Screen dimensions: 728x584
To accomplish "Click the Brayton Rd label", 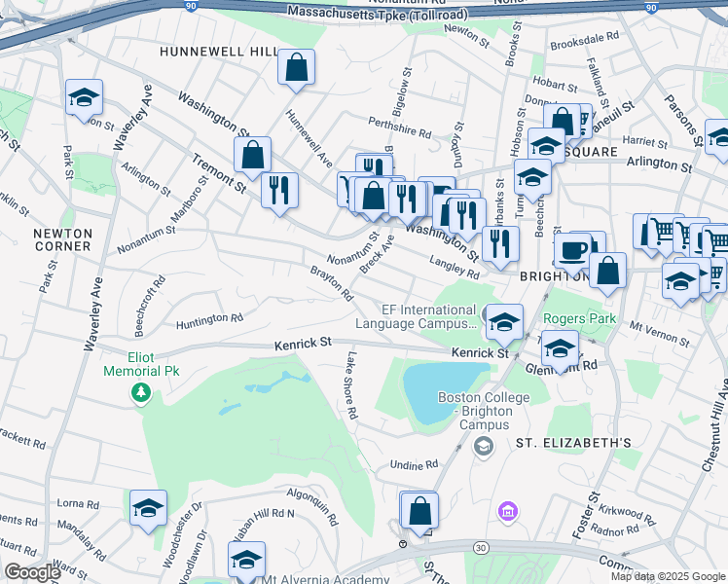I will coord(332,282).
